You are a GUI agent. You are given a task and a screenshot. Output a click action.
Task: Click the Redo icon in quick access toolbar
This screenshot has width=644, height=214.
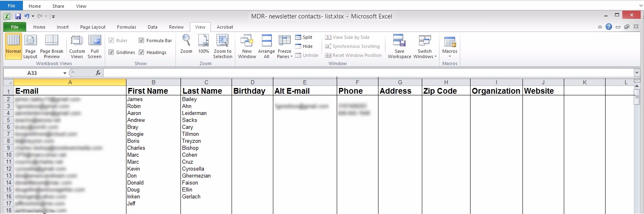[40, 16]
